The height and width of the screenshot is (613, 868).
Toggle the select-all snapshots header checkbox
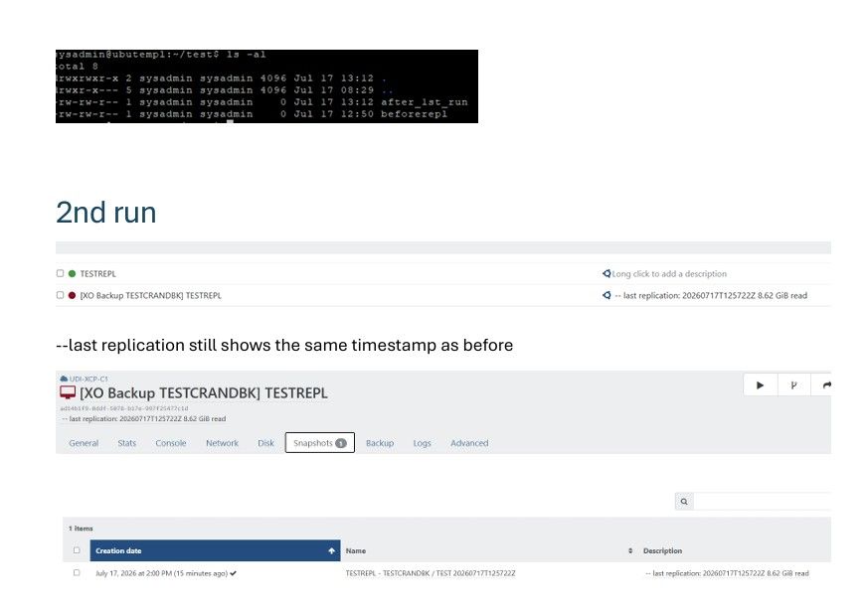(x=77, y=550)
